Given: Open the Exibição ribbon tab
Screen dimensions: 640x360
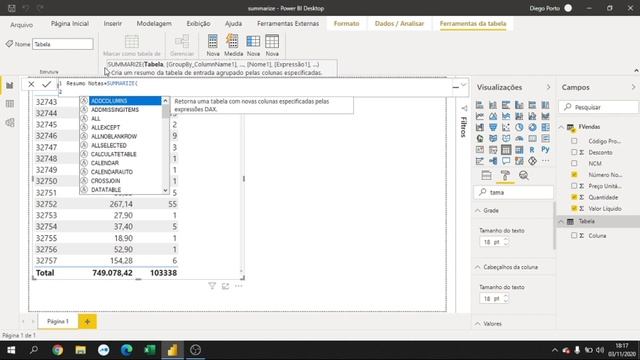Looking at the screenshot, I should coord(198,24).
